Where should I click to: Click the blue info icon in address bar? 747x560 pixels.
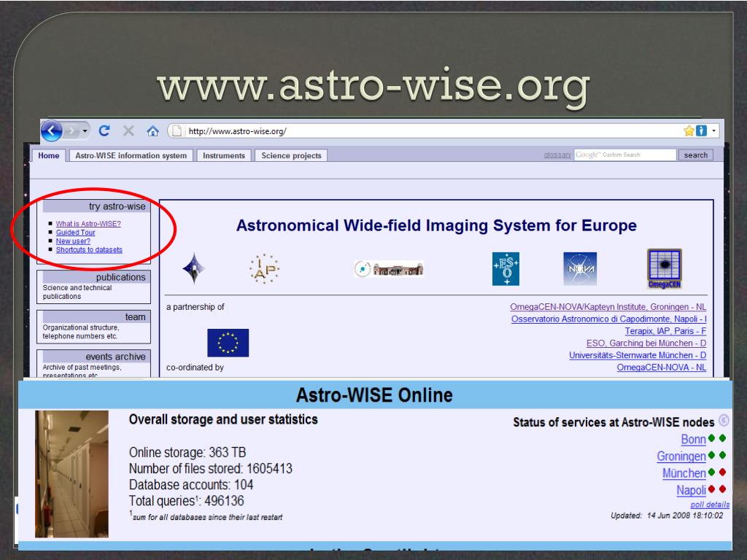coord(701,131)
